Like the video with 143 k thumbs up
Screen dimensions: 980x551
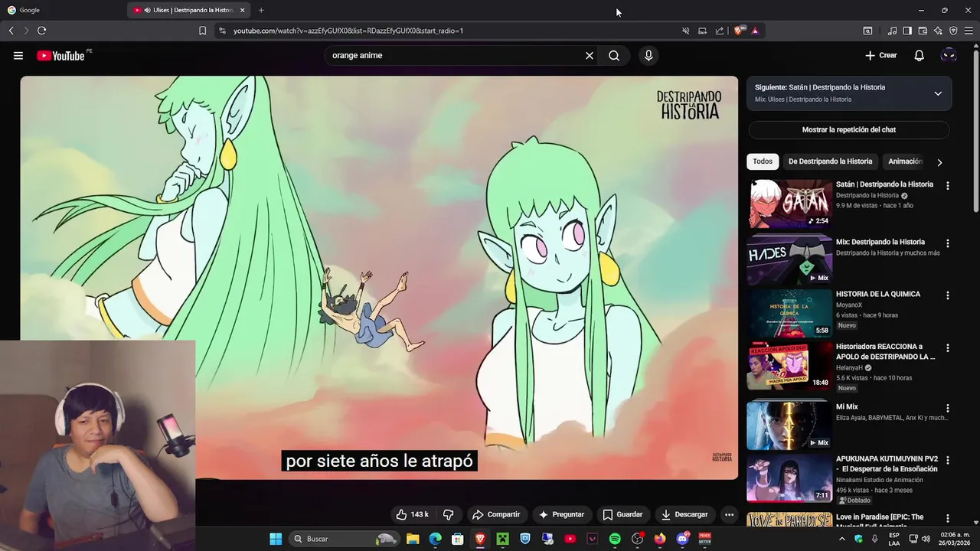(412, 514)
